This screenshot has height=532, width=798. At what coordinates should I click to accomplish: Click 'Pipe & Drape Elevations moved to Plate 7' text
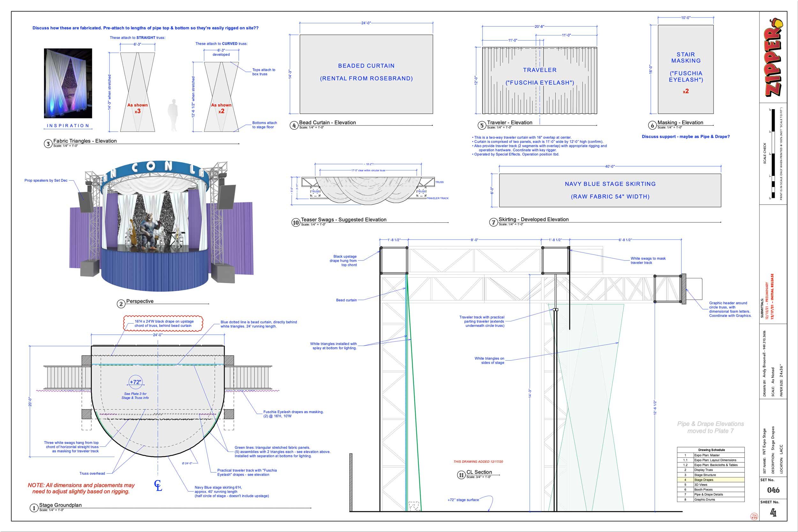pyautogui.click(x=711, y=427)
